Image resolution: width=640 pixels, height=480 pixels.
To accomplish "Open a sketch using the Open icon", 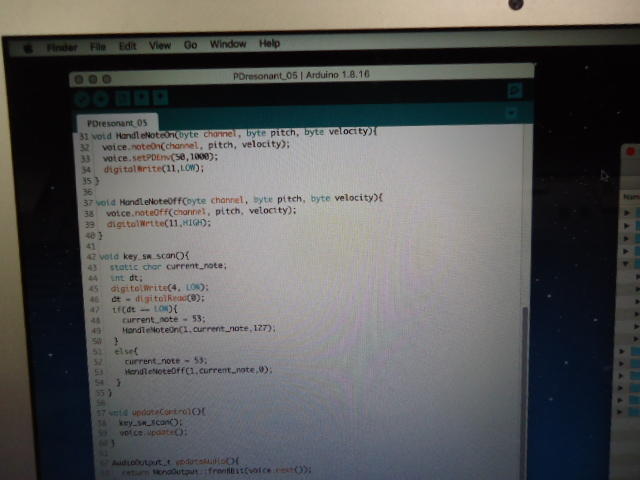I will click(141, 98).
